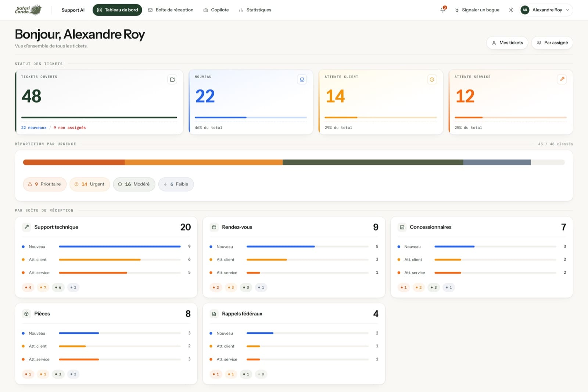Switch view to Par assigné
Image resolution: width=588 pixels, height=392 pixels.
(x=552, y=43)
